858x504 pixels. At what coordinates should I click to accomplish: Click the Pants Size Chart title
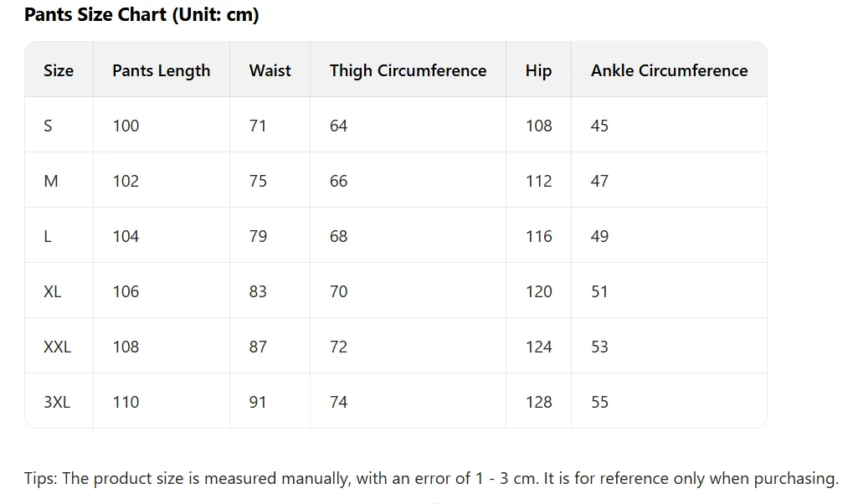coord(141,15)
